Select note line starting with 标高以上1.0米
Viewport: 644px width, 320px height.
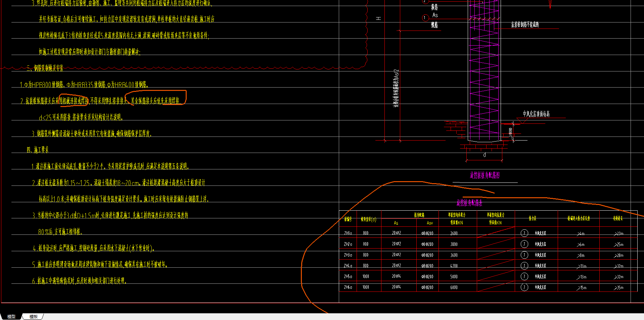tap(124, 199)
